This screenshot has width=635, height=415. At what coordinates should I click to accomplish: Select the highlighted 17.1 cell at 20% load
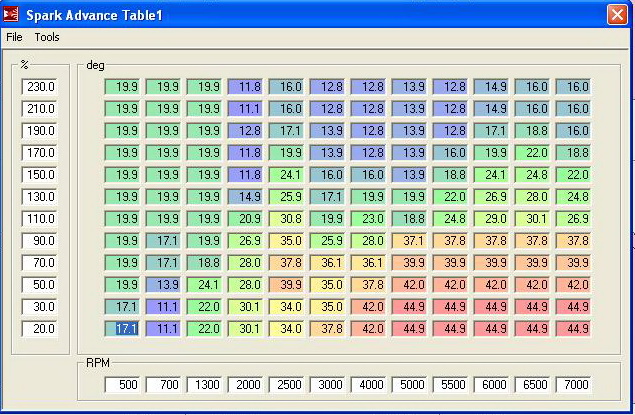[124, 328]
